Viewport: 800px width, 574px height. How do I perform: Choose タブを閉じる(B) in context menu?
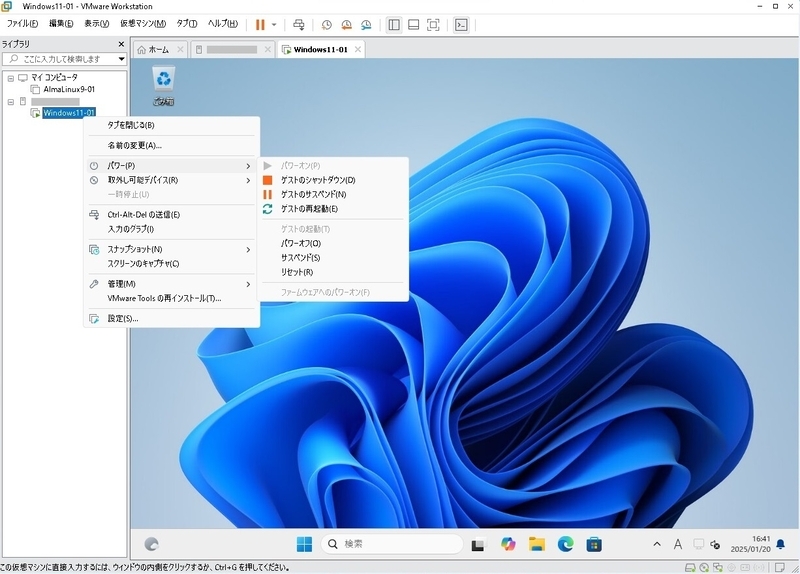click(171, 125)
